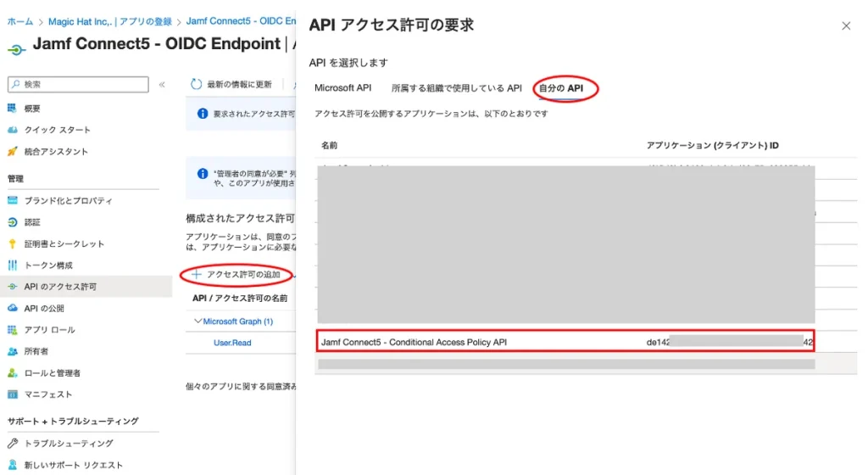This screenshot has height=475, width=868.
Task: Collapse the Microsoft Graph (1) group
Action: [198, 321]
